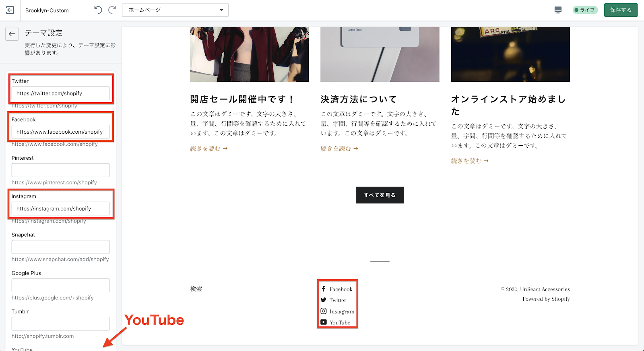Click the すべてを見る button
This screenshot has height=351, width=644.
pyautogui.click(x=380, y=195)
